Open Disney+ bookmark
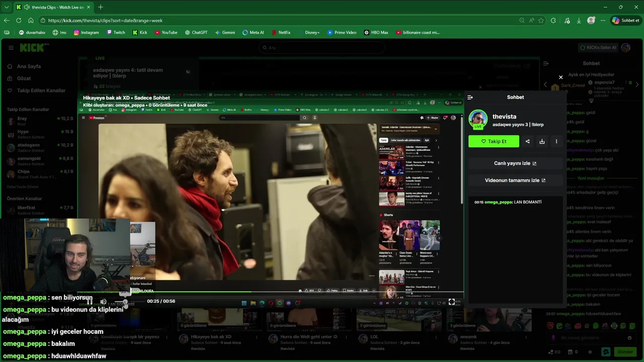 click(308, 33)
